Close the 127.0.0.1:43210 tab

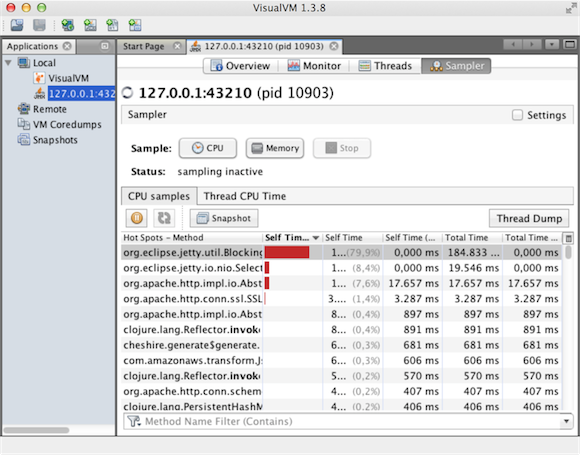tap(334, 46)
